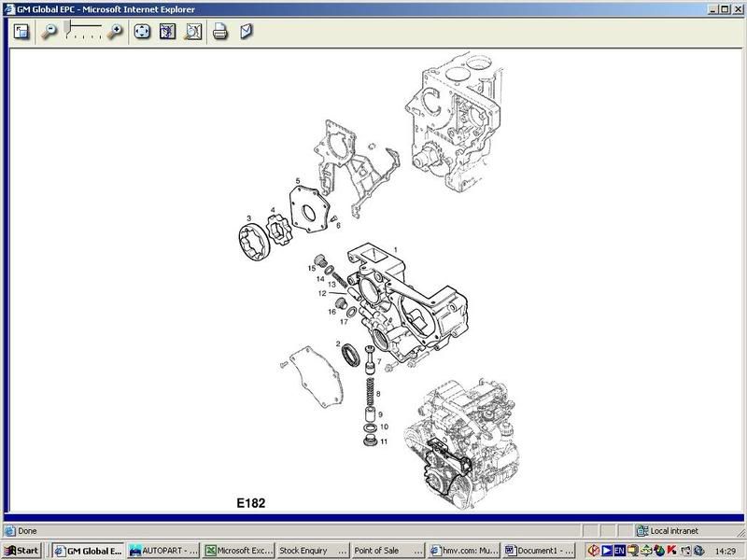747x560 pixels.
Task: Click the EN language indicator in tray
Action: pyautogui.click(x=620, y=550)
